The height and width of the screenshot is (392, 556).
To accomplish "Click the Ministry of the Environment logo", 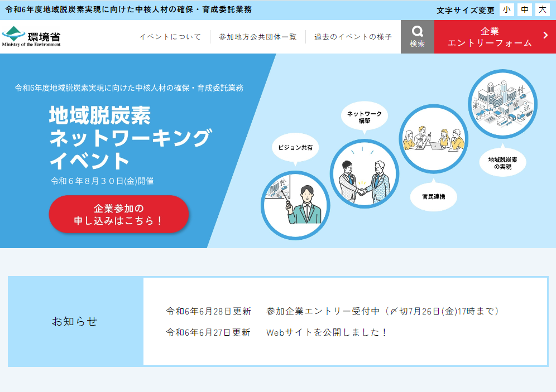I will click(31, 35).
